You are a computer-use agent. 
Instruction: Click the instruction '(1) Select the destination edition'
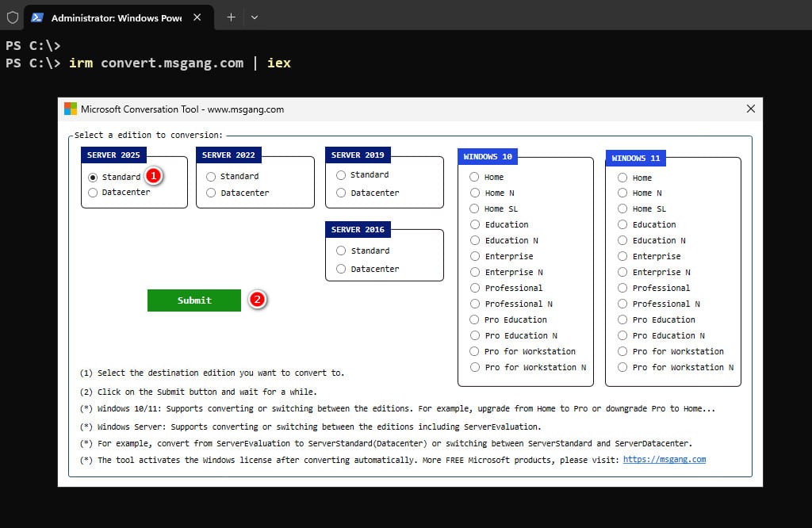click(x=212, y=373)
